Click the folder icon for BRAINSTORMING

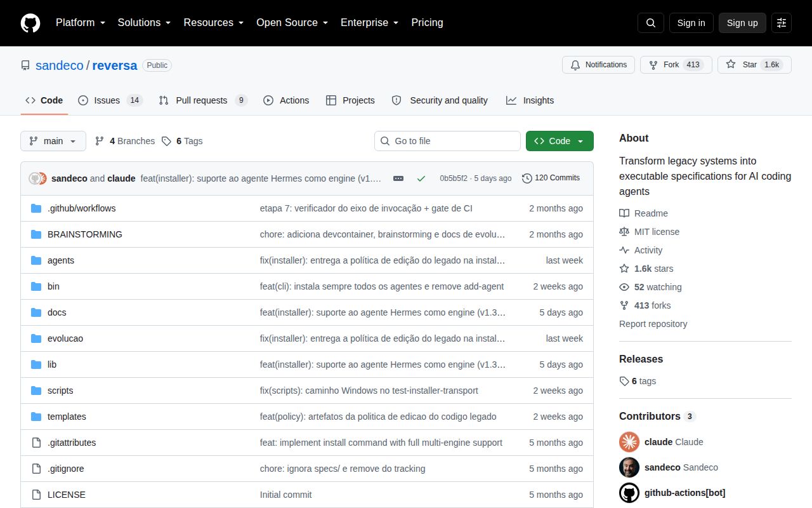point(36,234)
